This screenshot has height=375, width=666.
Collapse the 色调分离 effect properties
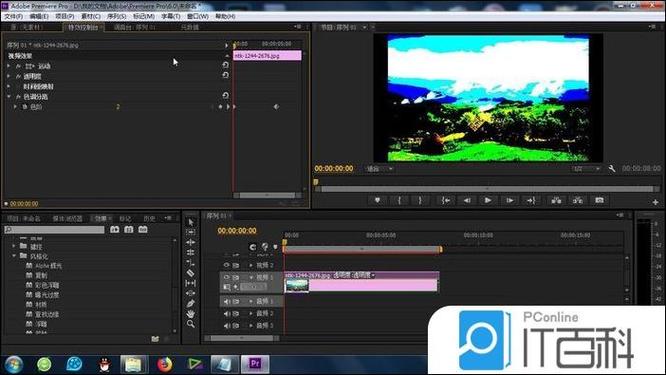8,97
